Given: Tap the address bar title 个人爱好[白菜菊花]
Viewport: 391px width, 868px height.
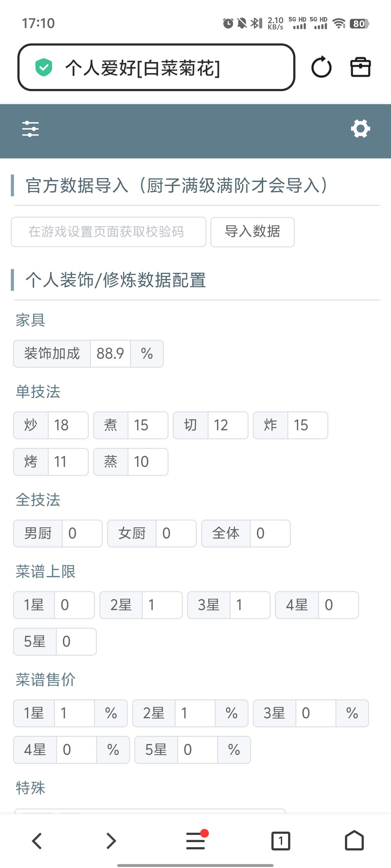Looking at the screenshot, I should [x=143, y=68].
